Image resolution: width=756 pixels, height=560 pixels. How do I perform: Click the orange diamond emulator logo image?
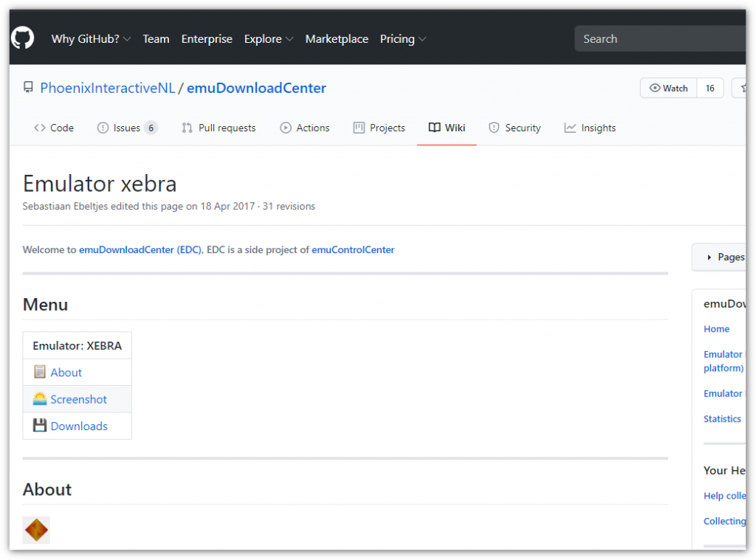coord(36,530)
